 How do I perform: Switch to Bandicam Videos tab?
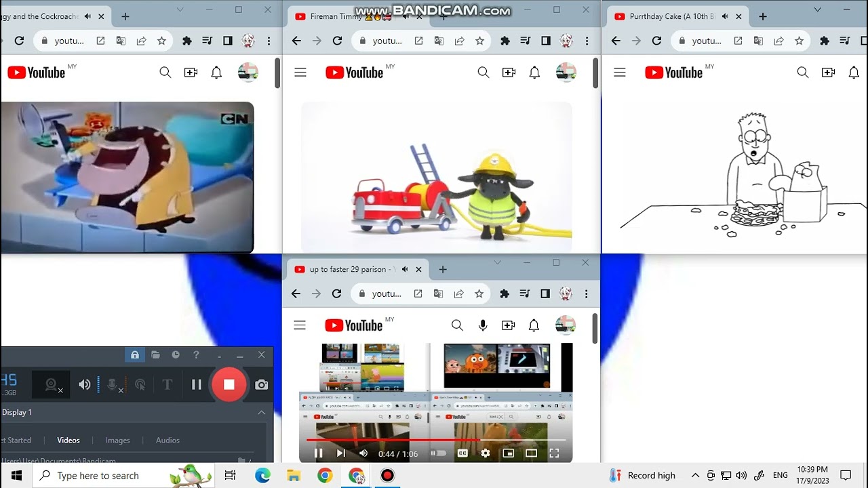pyautogui.click(x=68, y=440)
